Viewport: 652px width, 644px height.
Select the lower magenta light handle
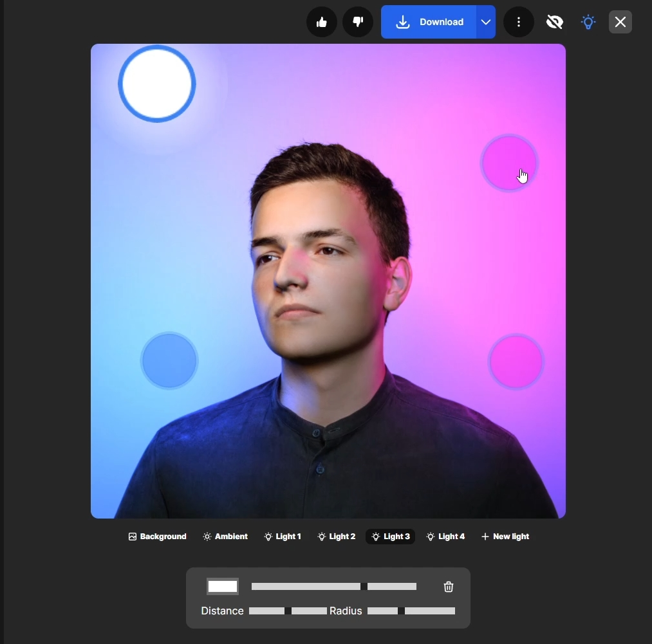tap(516, 362)
